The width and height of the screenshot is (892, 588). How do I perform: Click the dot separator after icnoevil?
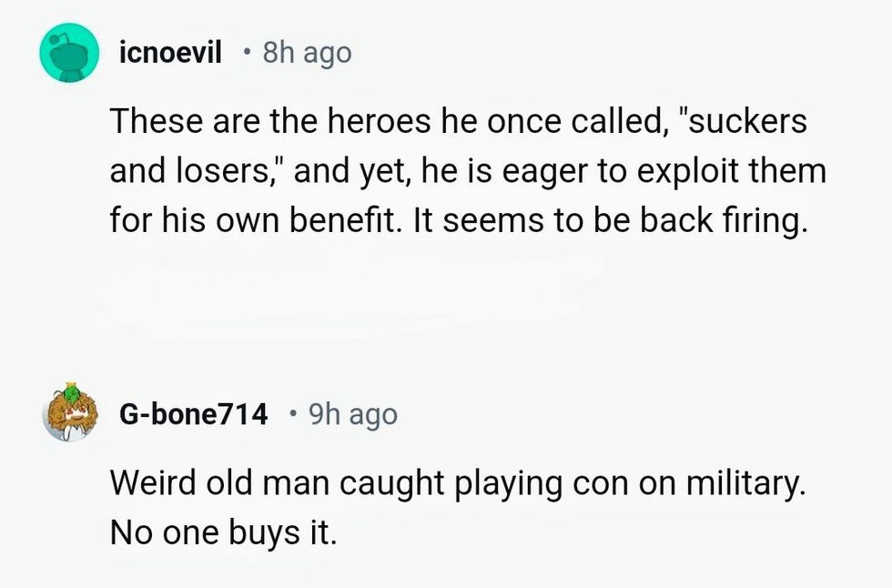click(x=245, y=54)
